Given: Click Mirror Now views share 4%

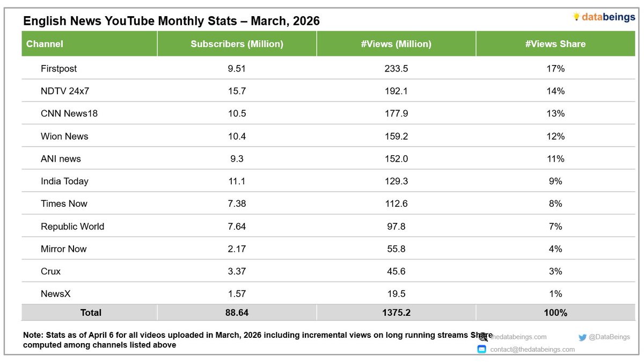Looking at the screenshot, I should pos(555,249).
